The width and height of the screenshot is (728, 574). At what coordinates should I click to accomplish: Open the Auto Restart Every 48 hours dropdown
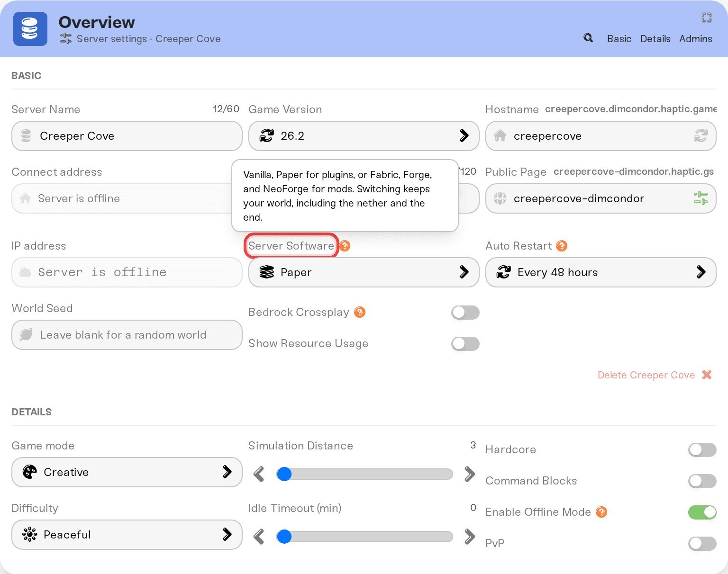[601, 272]
